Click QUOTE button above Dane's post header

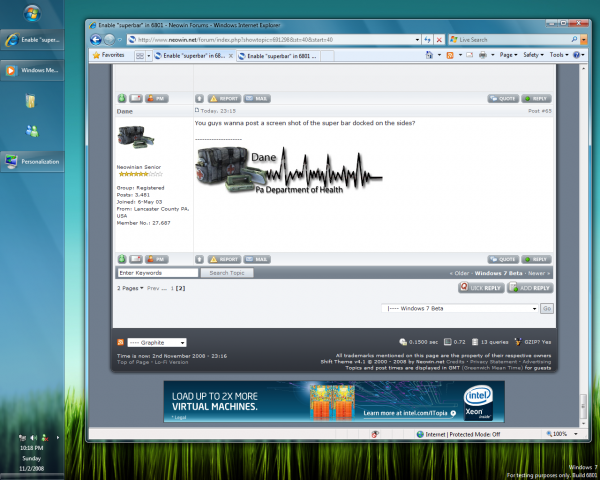[x=503, y=99]
